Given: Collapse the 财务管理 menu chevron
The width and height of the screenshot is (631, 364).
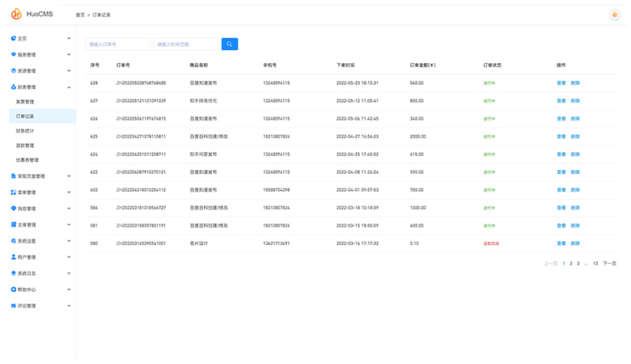Looking at the screenshot, I should click(x=69, y=87).
